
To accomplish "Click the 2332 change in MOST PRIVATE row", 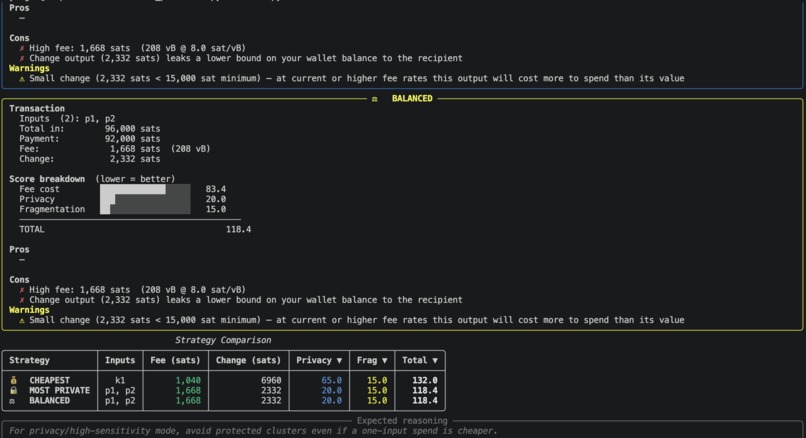I will point(271,391).
